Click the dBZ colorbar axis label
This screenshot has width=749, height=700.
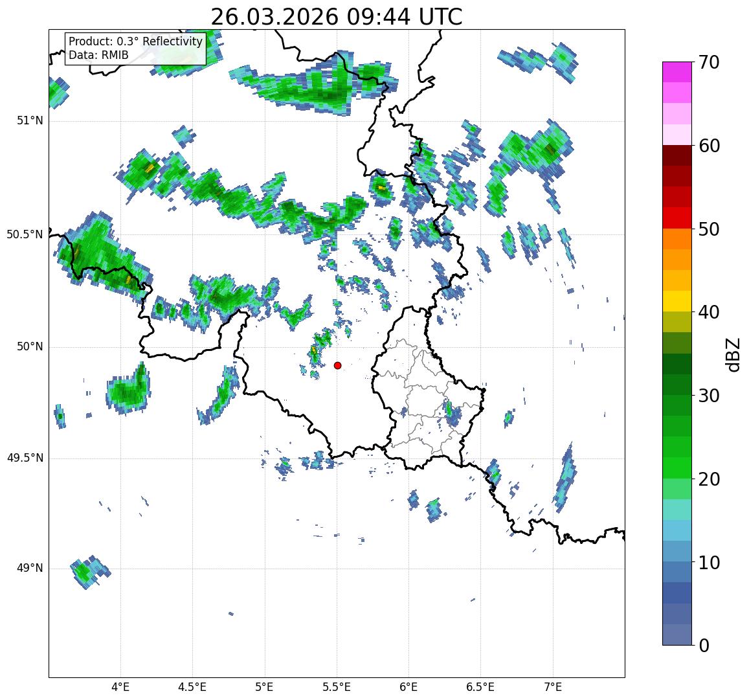click(x=733, y=355)
